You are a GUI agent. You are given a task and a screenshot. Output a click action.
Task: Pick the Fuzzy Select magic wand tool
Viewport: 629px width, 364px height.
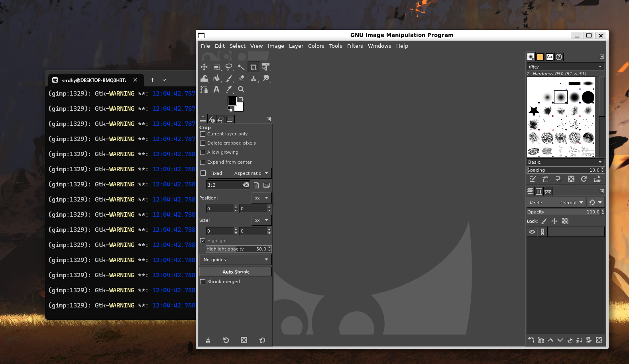point(241,67)
